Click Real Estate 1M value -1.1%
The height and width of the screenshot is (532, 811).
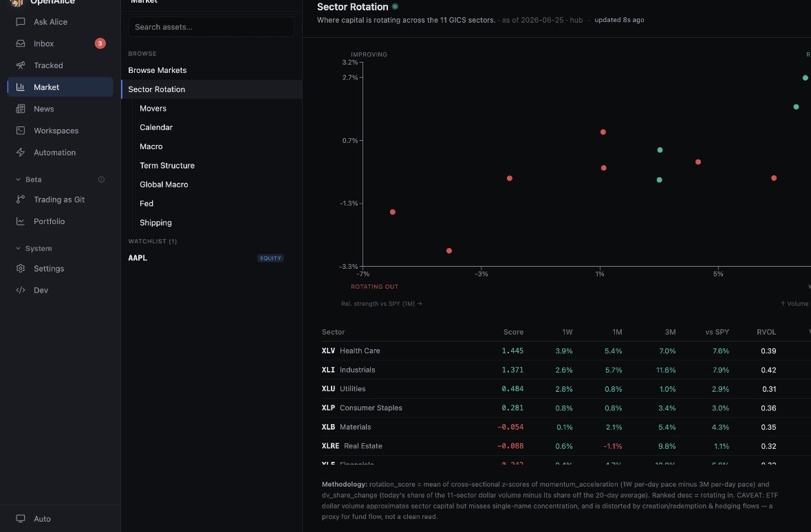pos(613,445)
